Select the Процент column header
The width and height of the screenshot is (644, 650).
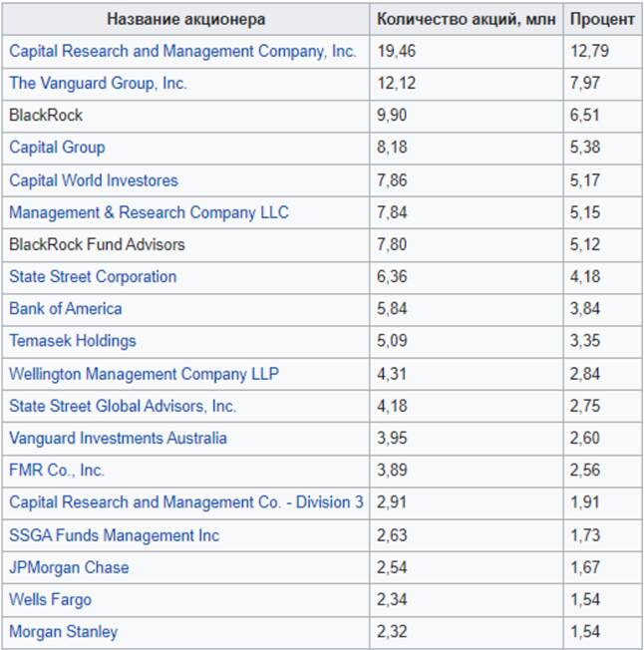(602, 19)
